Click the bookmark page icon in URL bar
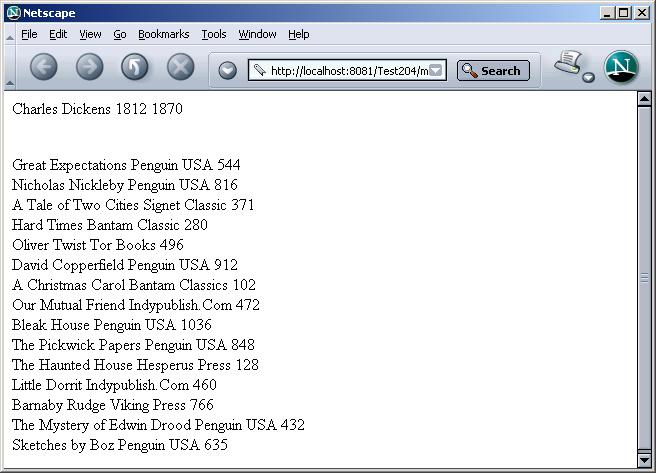The image size is (656, 473). tap(260, 70)
